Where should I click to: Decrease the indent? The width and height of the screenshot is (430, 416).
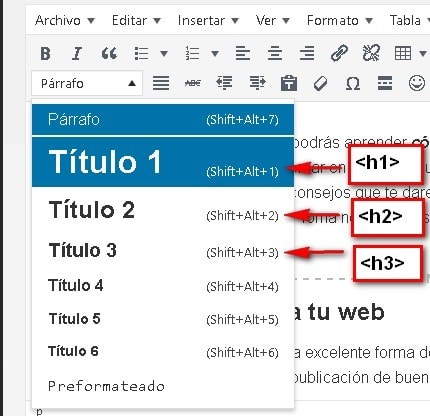pos(224,83)
